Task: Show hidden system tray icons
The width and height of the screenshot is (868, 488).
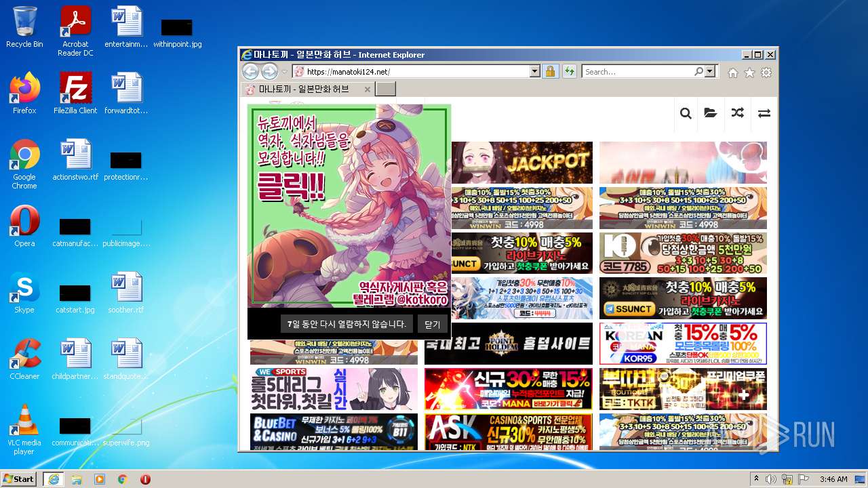Action: pos(756,479)
